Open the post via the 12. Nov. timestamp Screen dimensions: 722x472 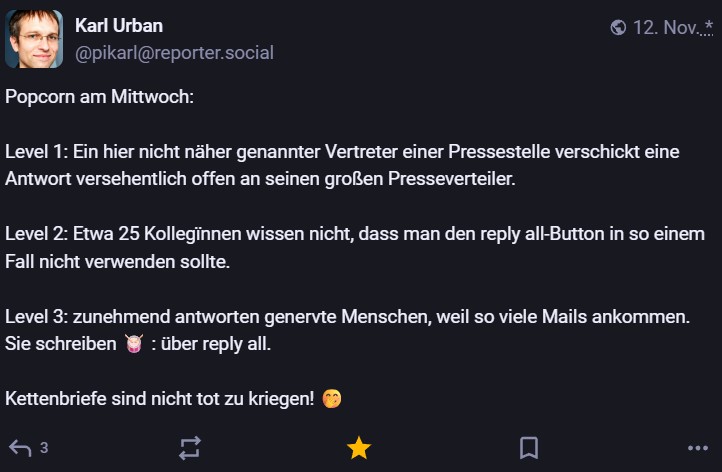point(666,27)
